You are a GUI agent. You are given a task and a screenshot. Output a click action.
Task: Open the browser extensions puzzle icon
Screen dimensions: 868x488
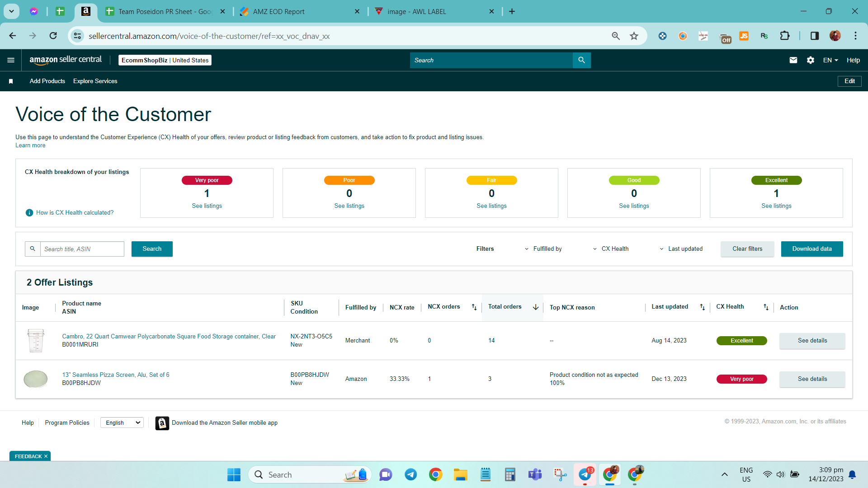coord(785,36)
